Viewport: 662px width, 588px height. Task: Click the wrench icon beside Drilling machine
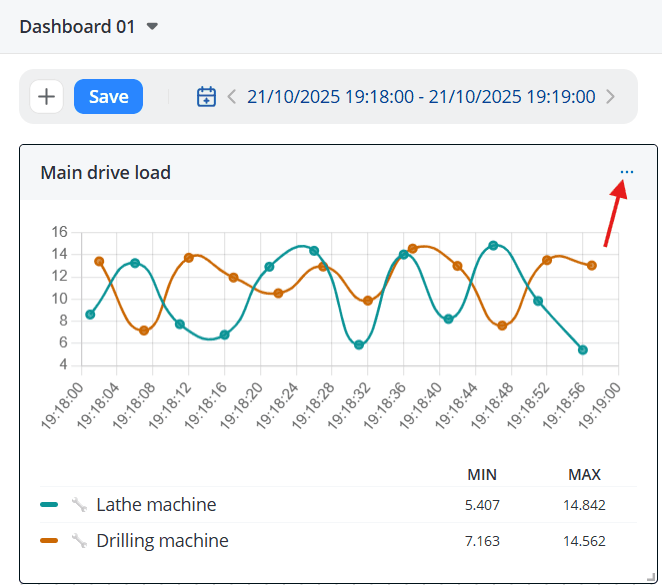tap(79, 540)
